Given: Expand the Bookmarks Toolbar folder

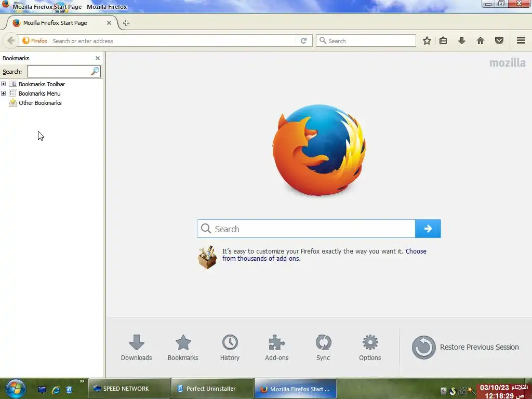Looking at the screenshot, I should point(4,84).
